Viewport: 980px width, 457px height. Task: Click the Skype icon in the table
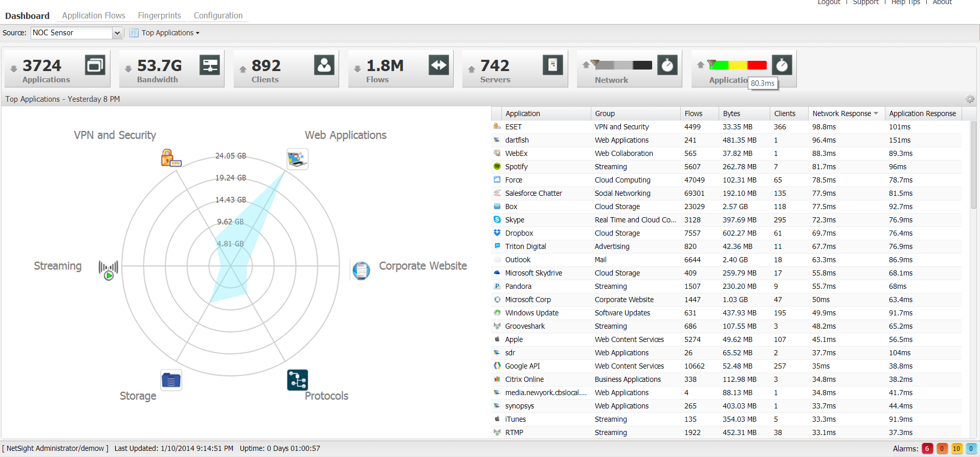pyautogui.click(x=497, y=219)
